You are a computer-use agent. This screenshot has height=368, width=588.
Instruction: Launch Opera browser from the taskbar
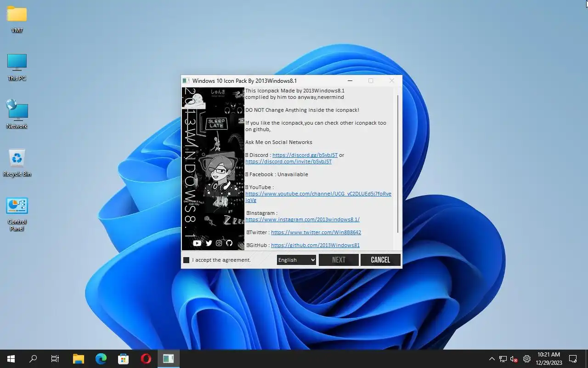[146, 359]
